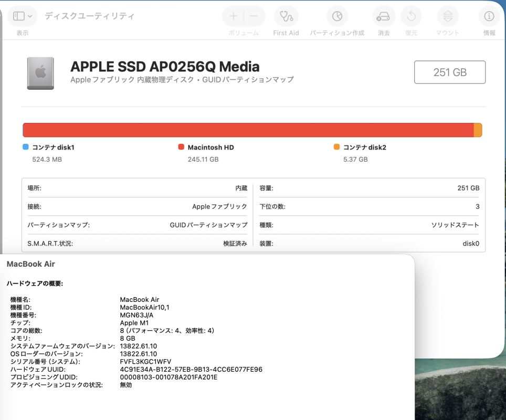Click the Macintosh HD legend label
Viewport: 506px width, 420px height.
[210, 147]
